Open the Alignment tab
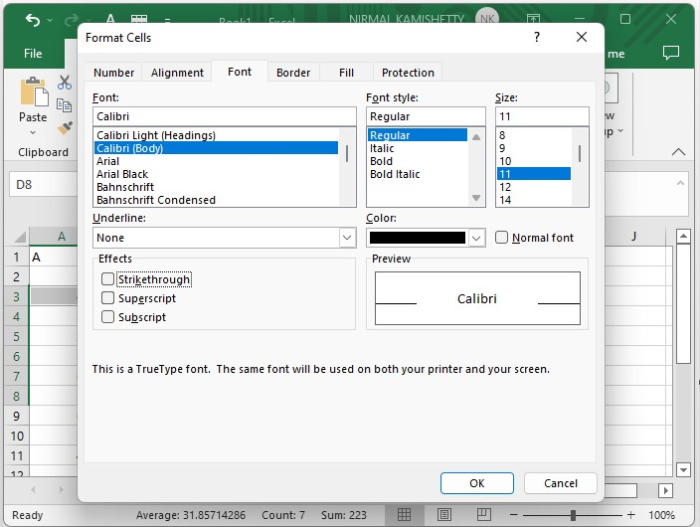The image size is (700, 527). (x=177, y=72)
